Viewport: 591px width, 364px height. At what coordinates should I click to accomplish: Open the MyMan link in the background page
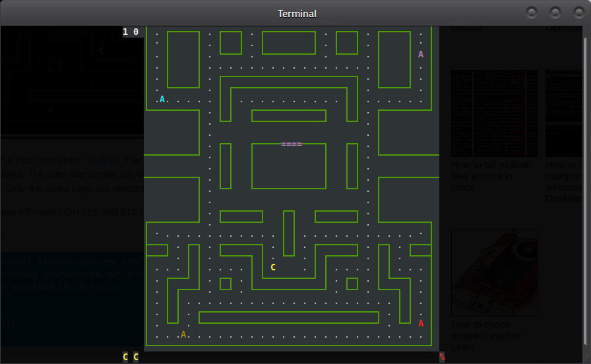(103, 160)
